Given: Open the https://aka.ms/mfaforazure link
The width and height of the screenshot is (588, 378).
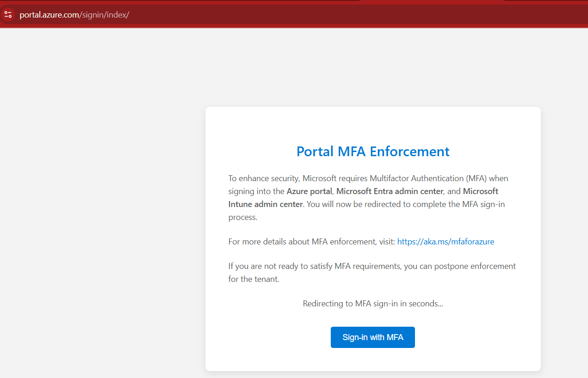Looking at the screenshot, I should [445, 241].
